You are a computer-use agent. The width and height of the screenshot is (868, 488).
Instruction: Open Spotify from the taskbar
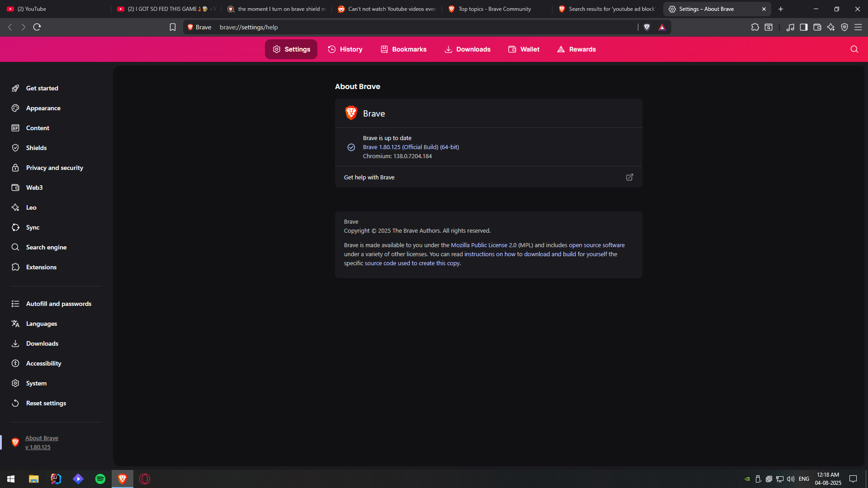pyautogui.click(x=100, y=479)
